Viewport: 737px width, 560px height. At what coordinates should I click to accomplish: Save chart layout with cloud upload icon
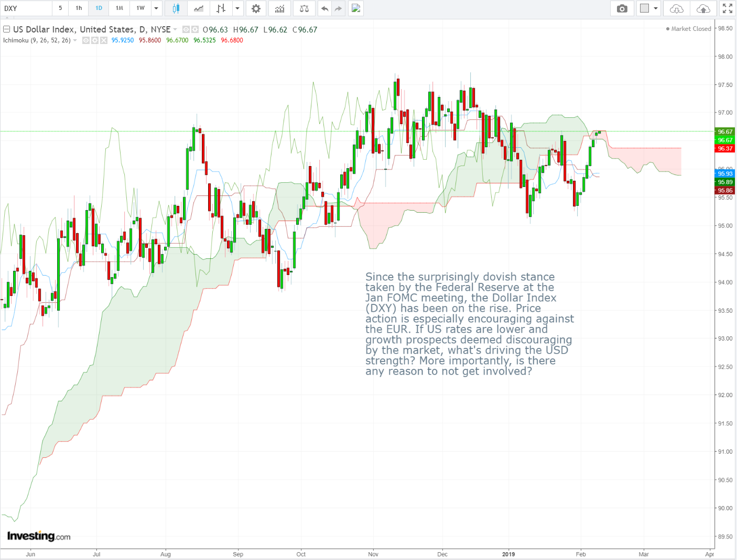(x=703, y=8)
